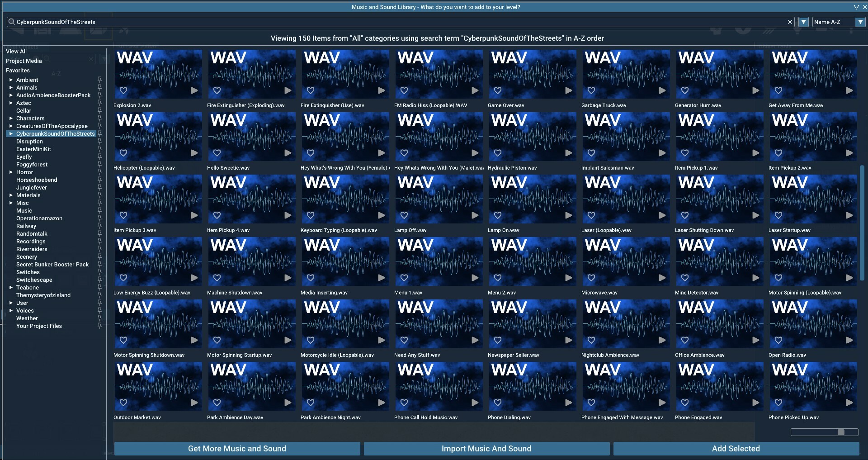
Task: Favorite the Laser Startup.wav sound
Action: pyautogui.click(x=779, y=216)
